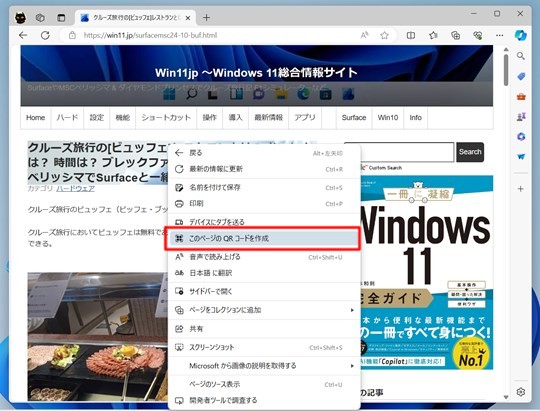View site information lock icon

(72, 35)
